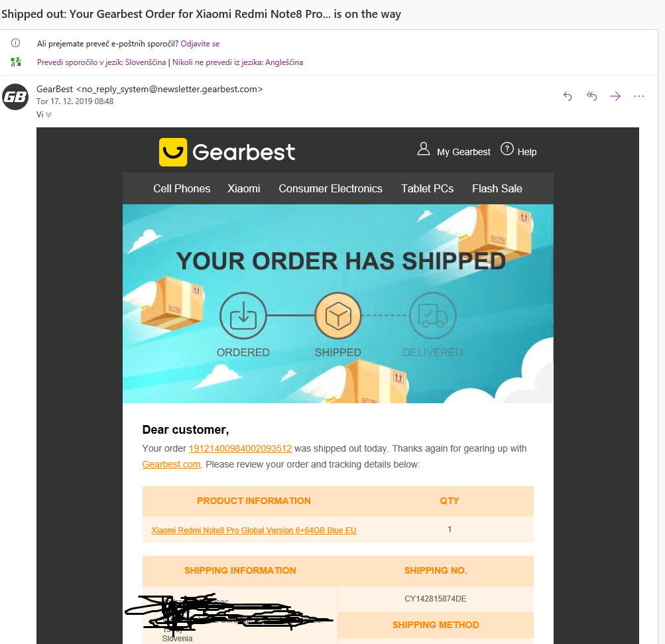Open the Xiaomi category
This screenshot has width=665, height=644.
tap(244, 188)
